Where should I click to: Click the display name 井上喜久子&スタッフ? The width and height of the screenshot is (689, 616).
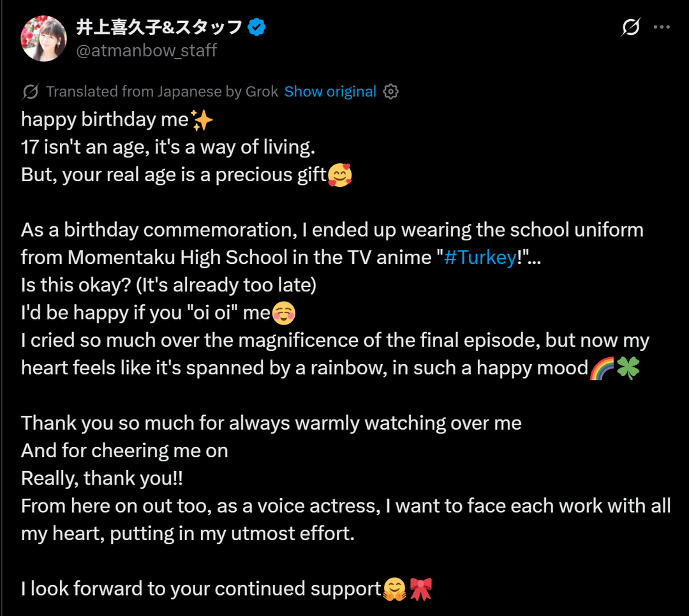(159, 27)
